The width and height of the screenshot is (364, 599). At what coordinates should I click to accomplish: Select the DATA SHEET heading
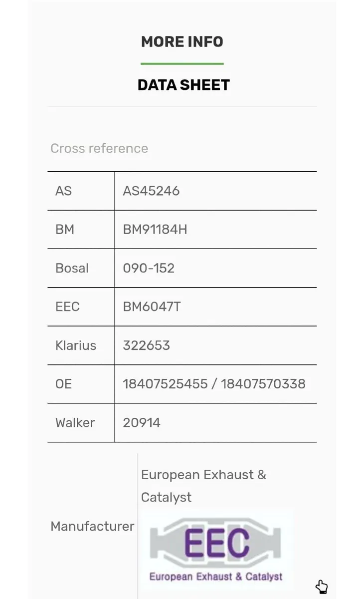183,85
